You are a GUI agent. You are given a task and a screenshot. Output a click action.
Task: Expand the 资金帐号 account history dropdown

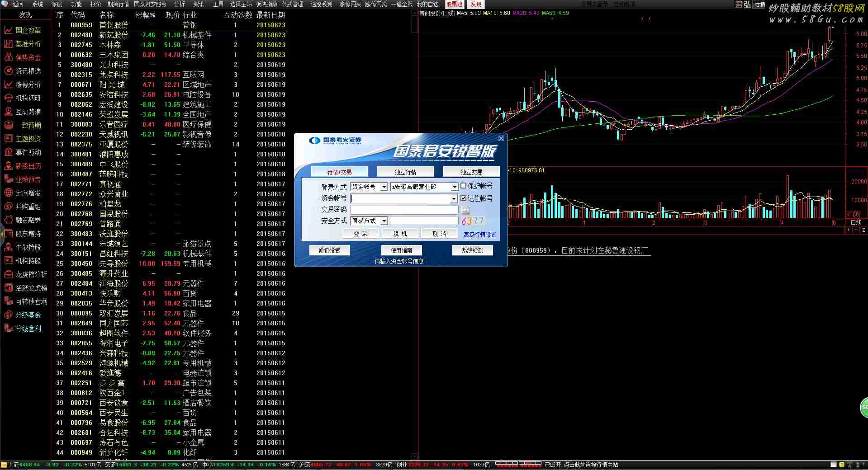click(454, 199)
